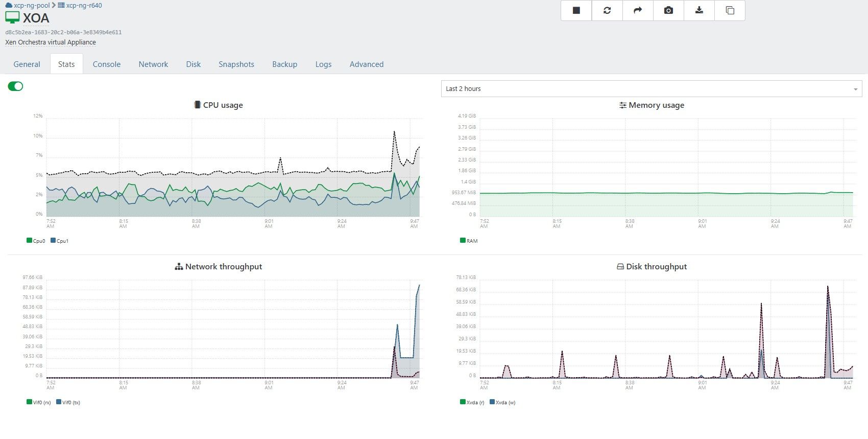Open the Snapshots tab
The image size is (868, 439).
pyautogui.click(x=236, y=64)
